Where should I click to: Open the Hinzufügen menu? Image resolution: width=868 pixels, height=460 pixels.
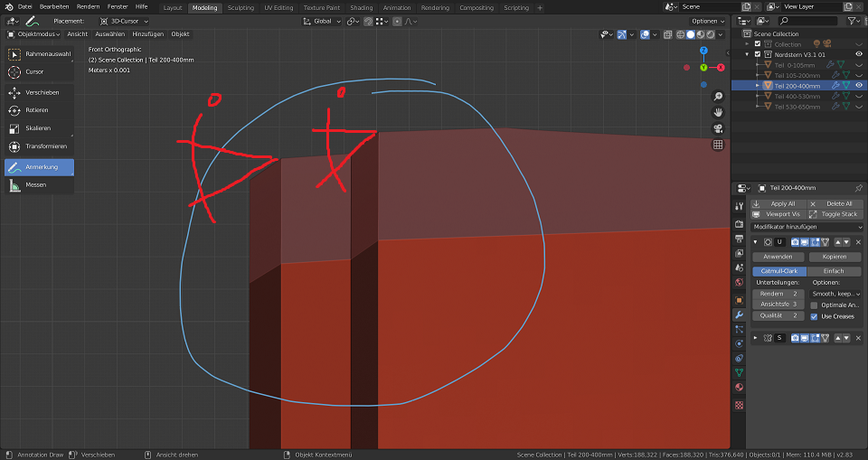pyautogui.click(x=148, y=34)
